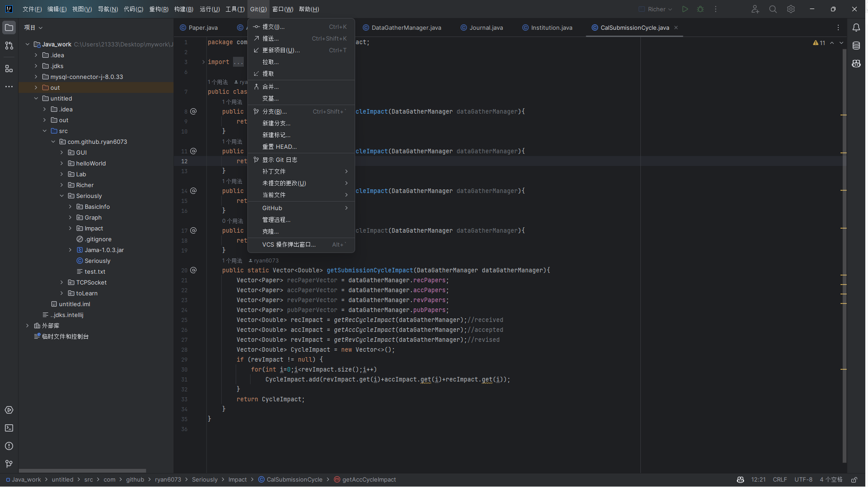868x487 pixels.
Task: Collapse the untitled module folder
Action: pos(36,98)
